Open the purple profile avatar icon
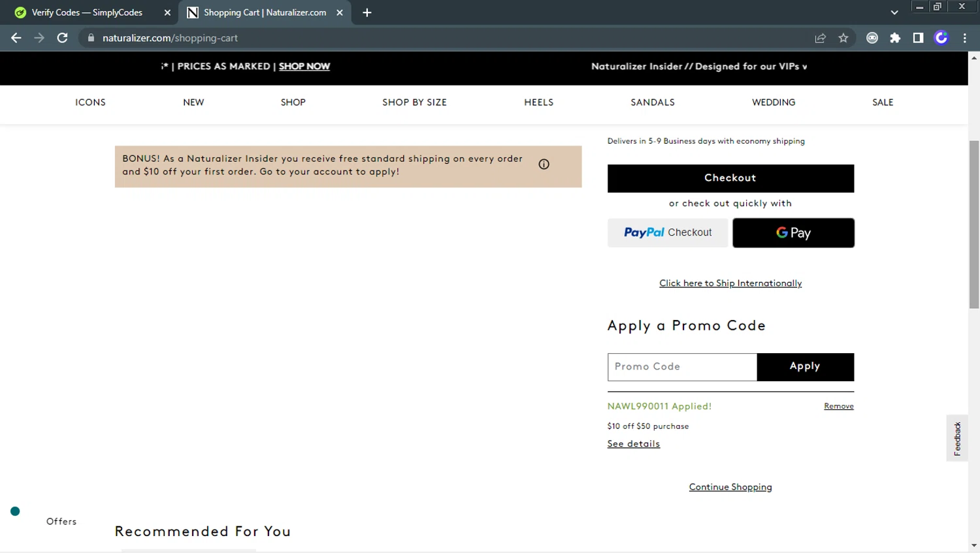 941,38
